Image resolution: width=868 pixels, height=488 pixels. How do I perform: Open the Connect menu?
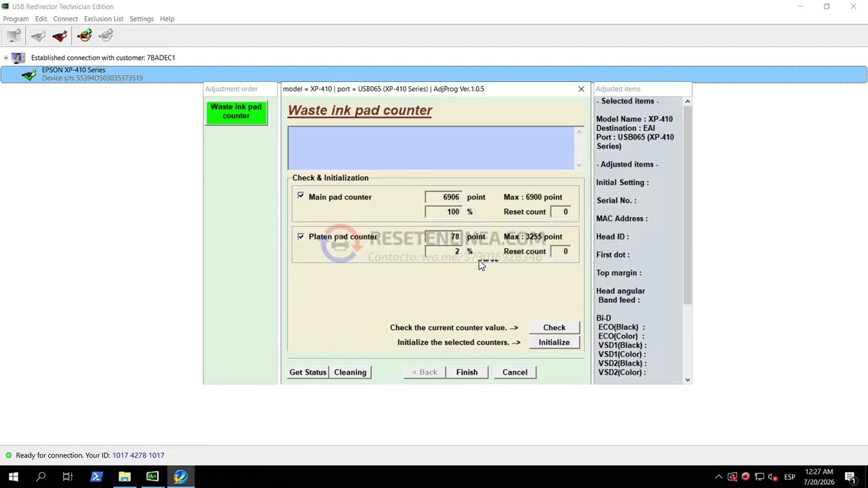[65, 19]
